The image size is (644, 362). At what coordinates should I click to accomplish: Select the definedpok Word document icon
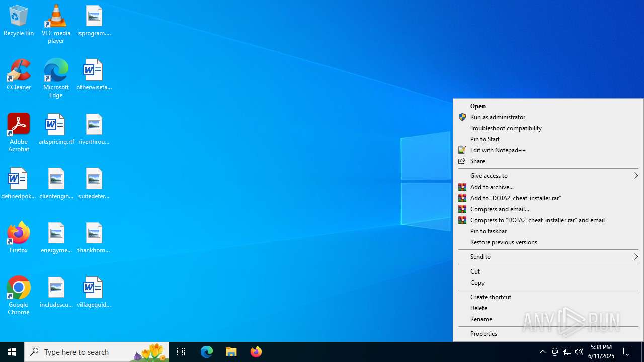pyautogui.click(x=19, y=184)
